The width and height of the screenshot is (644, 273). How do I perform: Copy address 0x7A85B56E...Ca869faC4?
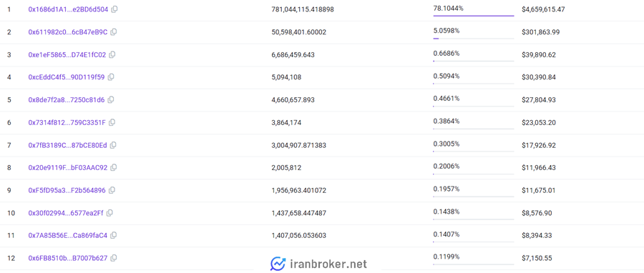pyautogui.click(x=114, y=235)
